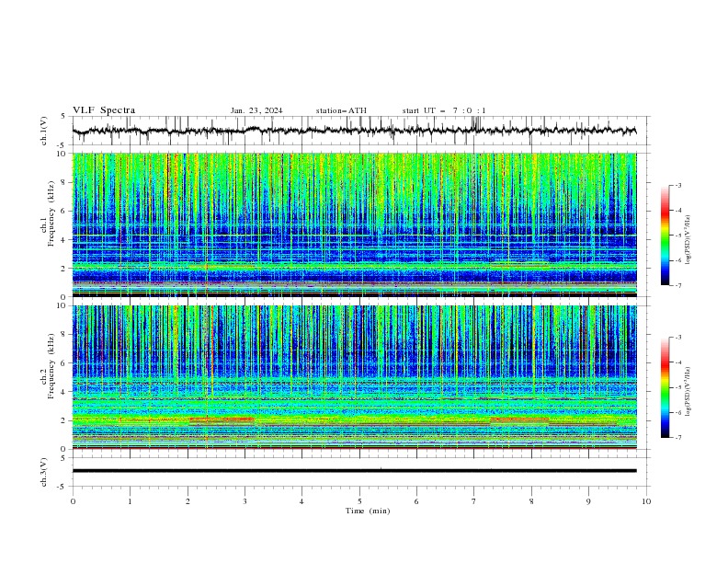Click the ch.3 black voltage trace

(x=354, y=471)
